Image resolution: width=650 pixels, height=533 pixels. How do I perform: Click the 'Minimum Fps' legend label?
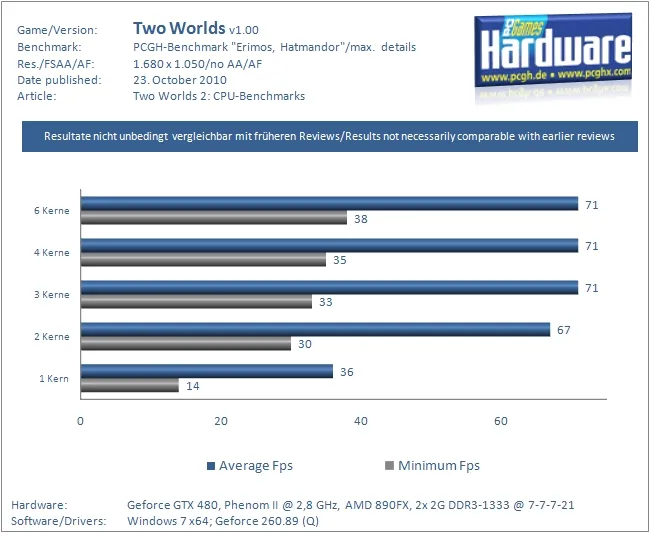[x=439, y=466]
